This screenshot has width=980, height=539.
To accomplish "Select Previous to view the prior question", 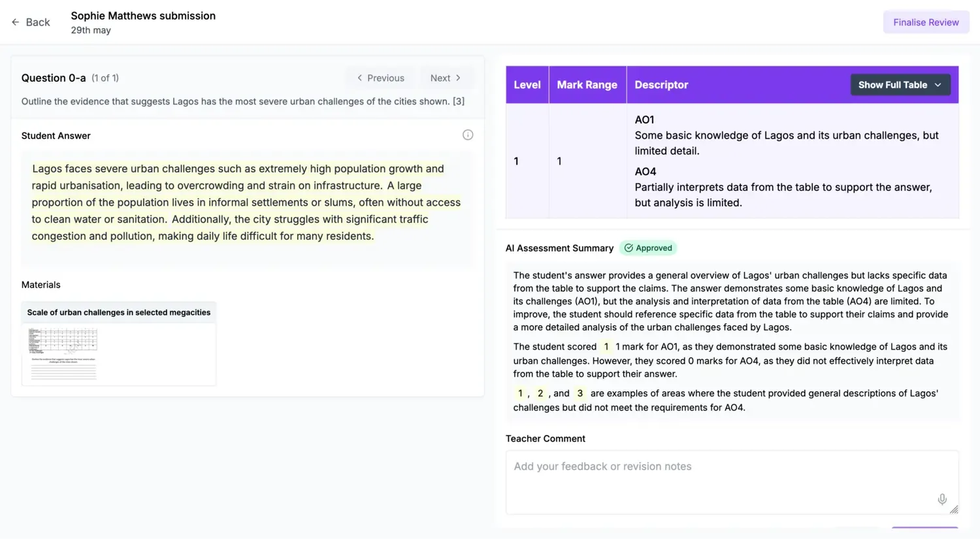I will 380,77.
